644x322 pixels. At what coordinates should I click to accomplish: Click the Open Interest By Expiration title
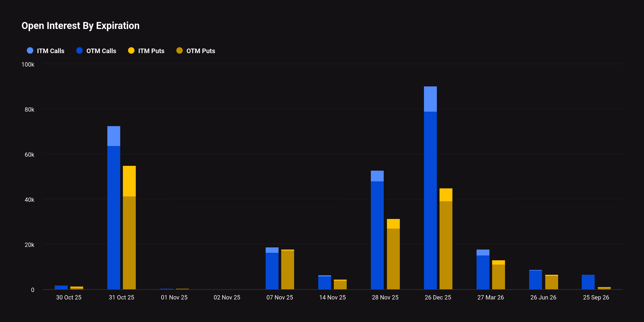point(80,26)
